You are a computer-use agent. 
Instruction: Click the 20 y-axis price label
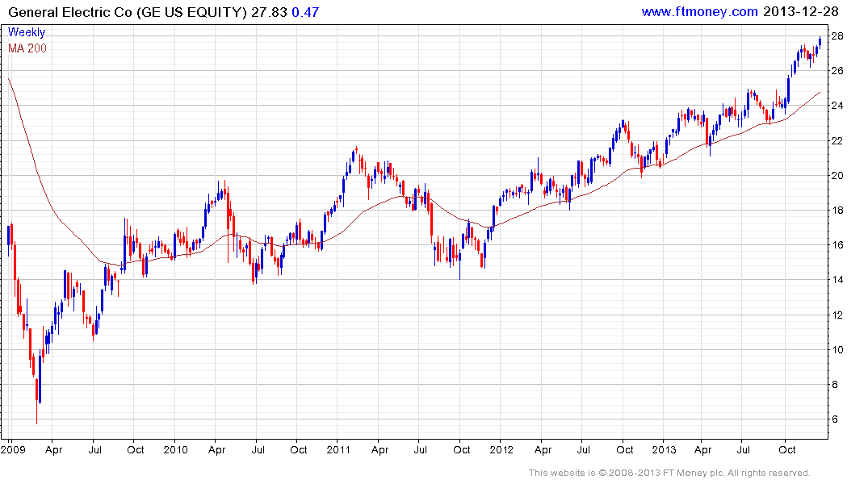[837, 175]
